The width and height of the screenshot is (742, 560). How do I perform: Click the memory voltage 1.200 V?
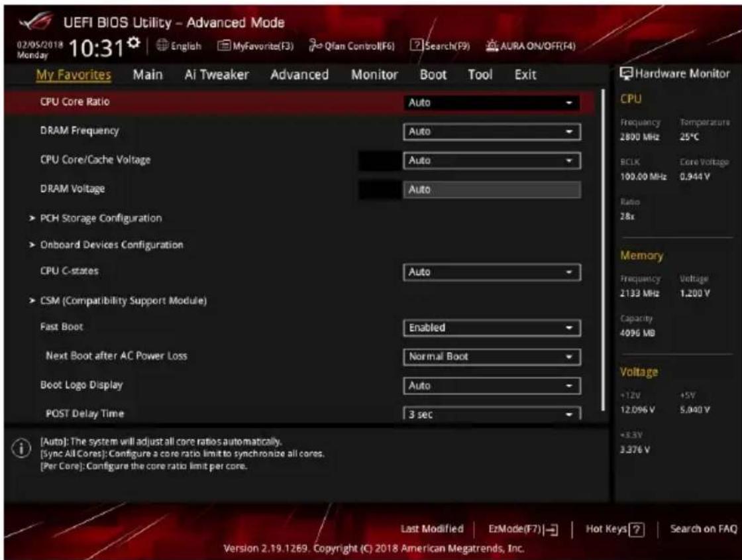[x=695, y=294]
